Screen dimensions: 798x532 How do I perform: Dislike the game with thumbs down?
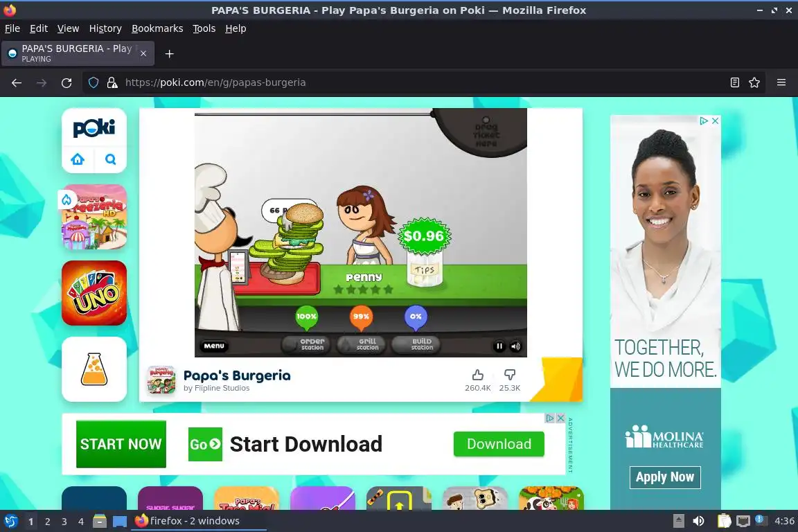509,375
